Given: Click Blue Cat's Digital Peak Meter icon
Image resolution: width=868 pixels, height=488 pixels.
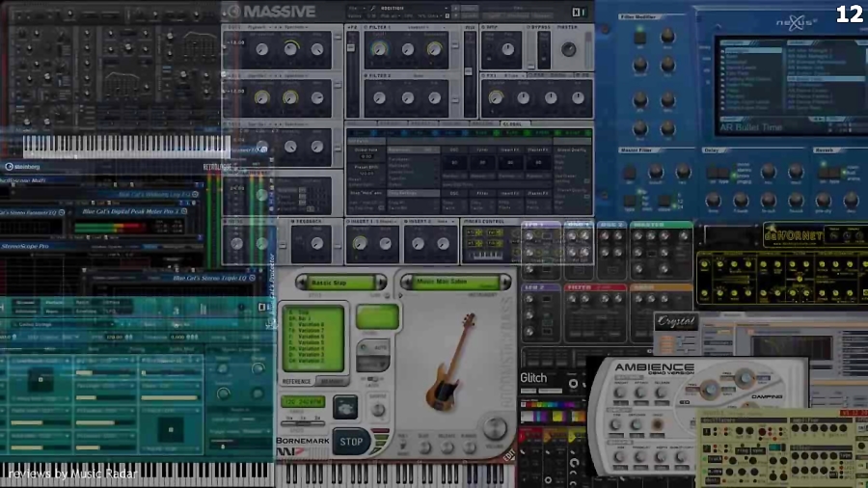Looking at the screenshot, I should point(184,211).
